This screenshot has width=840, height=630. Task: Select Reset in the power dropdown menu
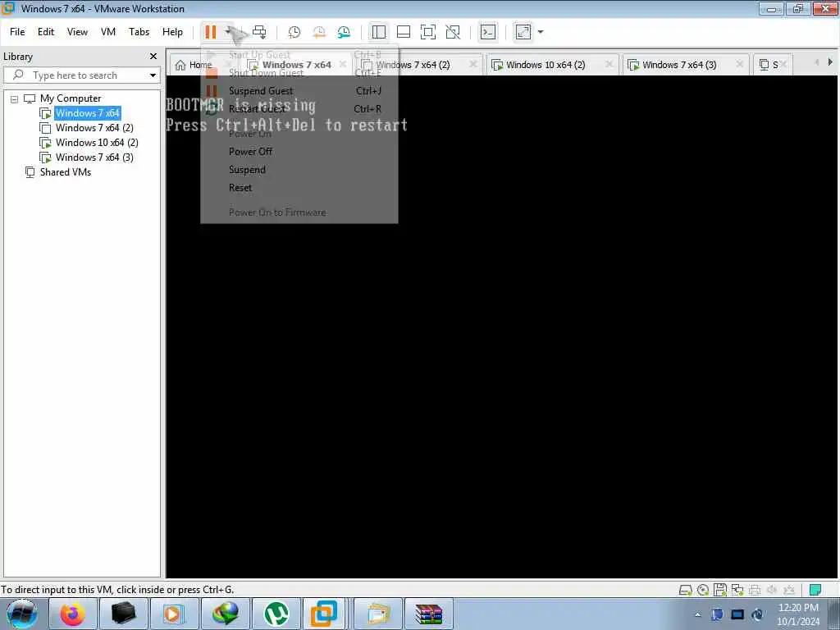pyautogui.click(x=299, y=188)
